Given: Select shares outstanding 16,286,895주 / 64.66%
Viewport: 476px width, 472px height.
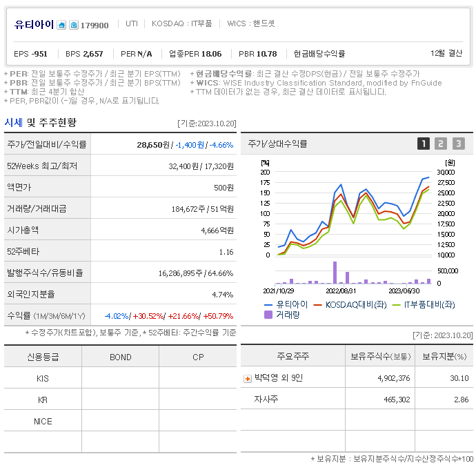Looking at the screenshot, I should tap(196, 273).
